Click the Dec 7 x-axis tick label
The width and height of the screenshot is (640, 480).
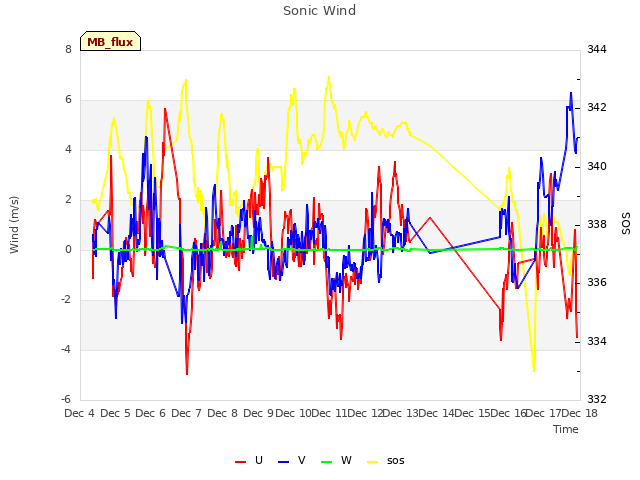click(x=187, y=413)
